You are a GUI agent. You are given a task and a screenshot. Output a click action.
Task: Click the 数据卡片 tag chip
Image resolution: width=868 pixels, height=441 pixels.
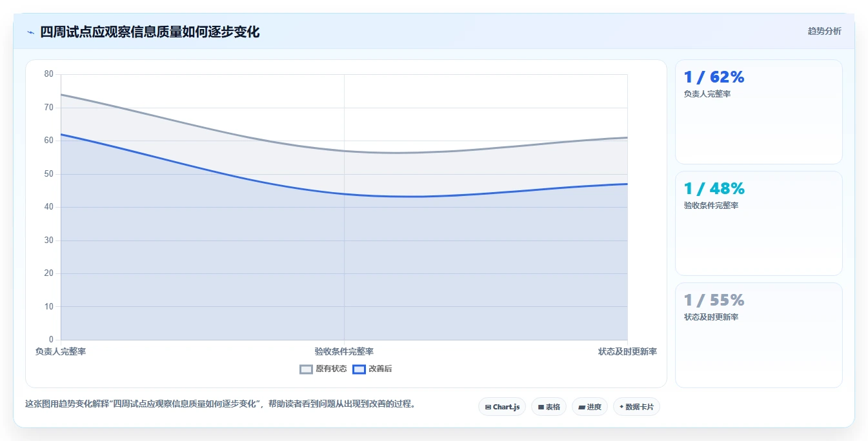pos(636,407)
